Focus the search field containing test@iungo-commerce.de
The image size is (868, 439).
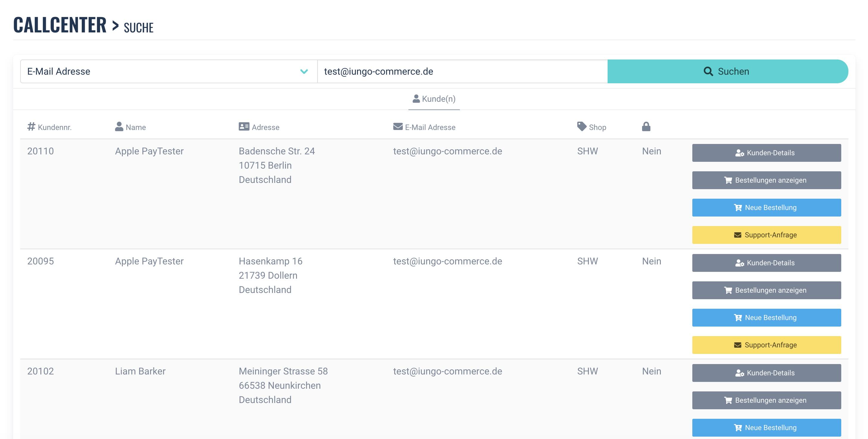pos(462,71)
